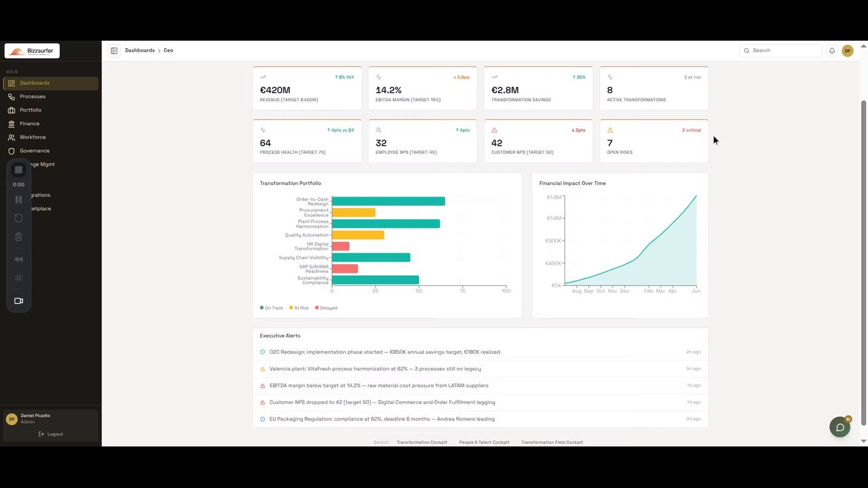
Task: Click the Portfolio briefcase icon
Action: (12, 110)
